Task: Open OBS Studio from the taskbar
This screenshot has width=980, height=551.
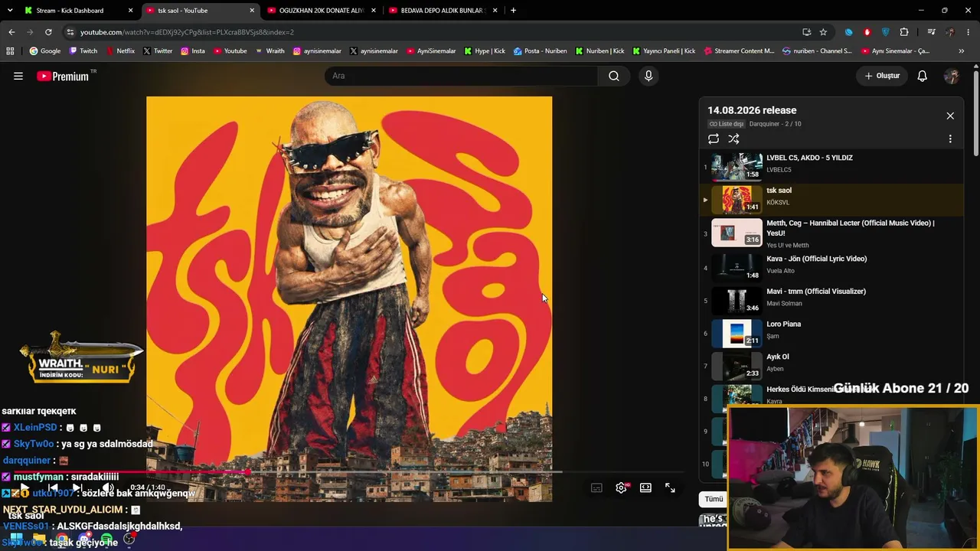Action: 129,539
